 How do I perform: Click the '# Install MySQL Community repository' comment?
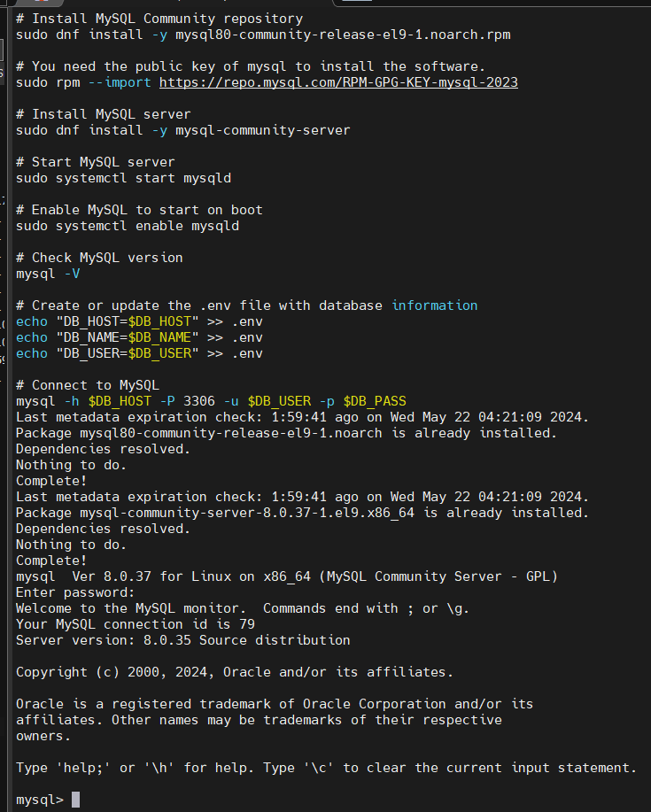(x=159, y=19)
